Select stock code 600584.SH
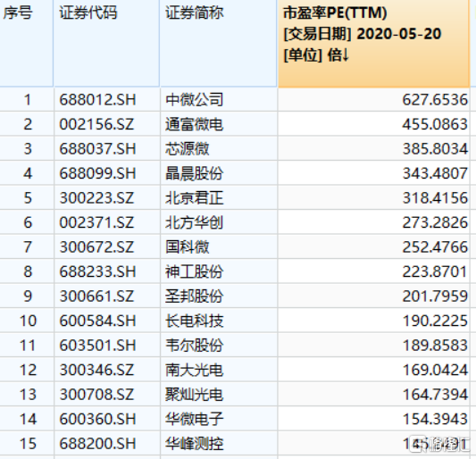Image resolution: width=476 pixels, height=459 pixels. [x=97, y=321]
